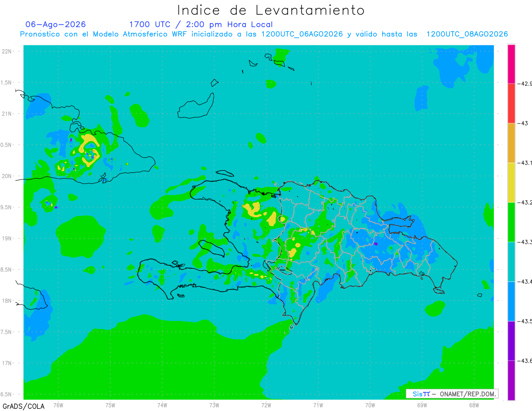Image resolution: width=532 pixels, height=411 pixels.
Task: Click the legend value "-43.6"
Action: tap(524, 361)
